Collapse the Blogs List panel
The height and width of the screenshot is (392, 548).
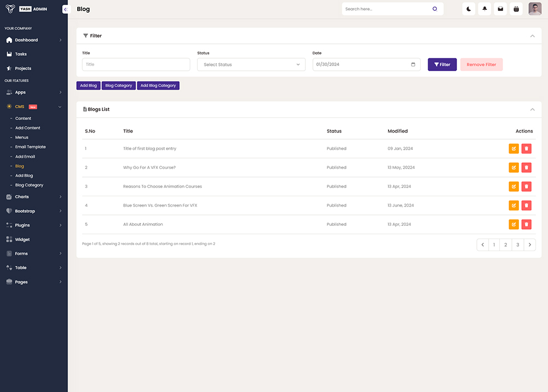[x=532, y=110]
